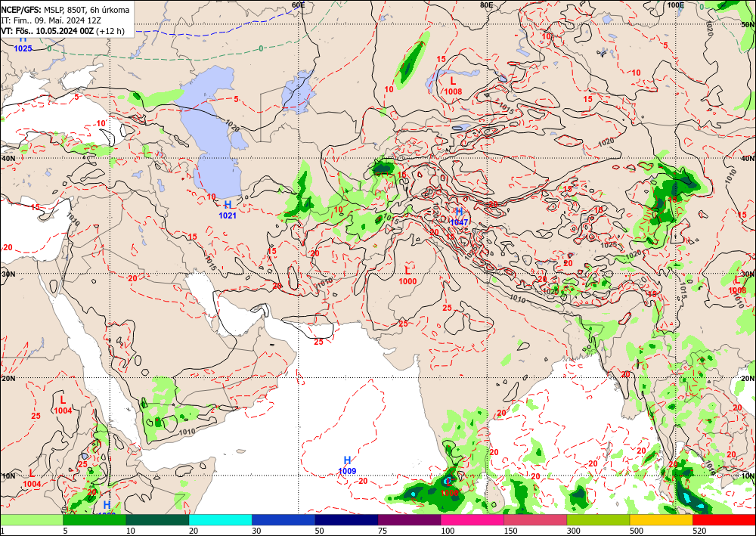Click the legend value '100'
The image size is (756, 536).
[x=447, y=531]
